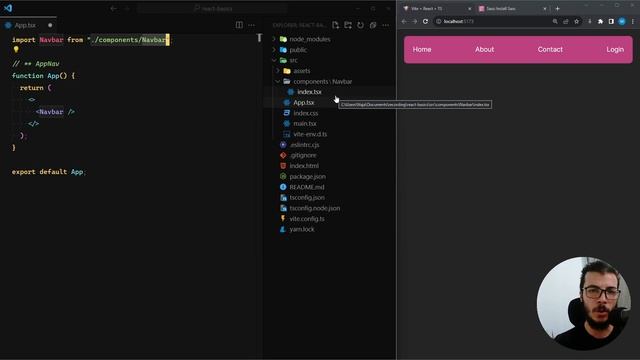Open index.css in the Explorer

(x=306, y=113)
